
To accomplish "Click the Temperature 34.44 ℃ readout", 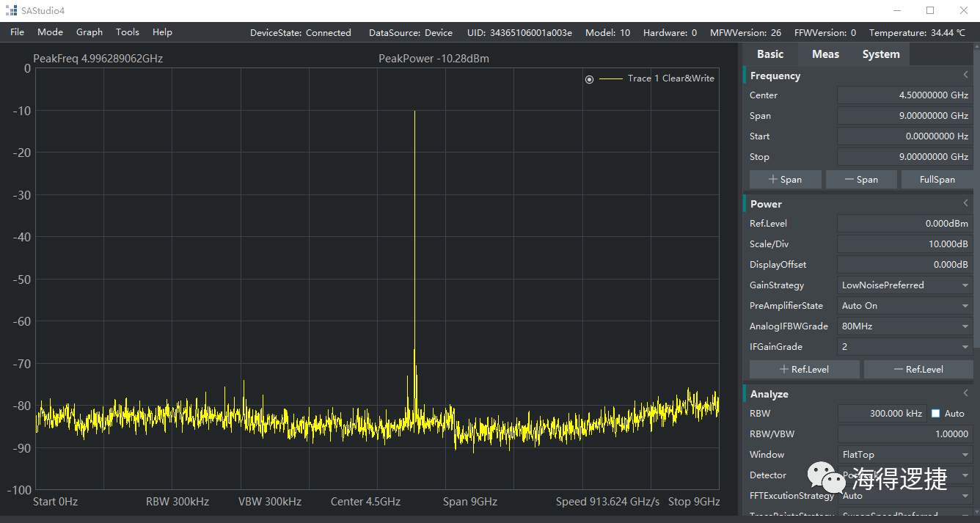I will (x=918, y=33).
